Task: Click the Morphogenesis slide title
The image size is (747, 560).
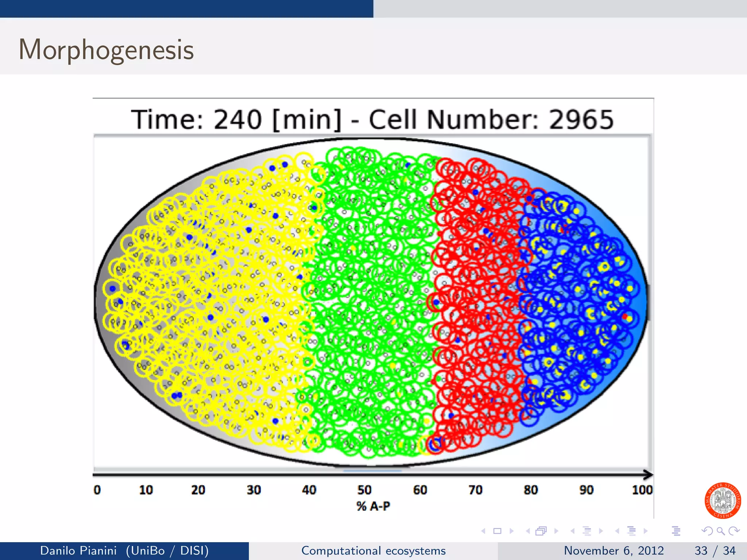Action: tap(106, 50)
